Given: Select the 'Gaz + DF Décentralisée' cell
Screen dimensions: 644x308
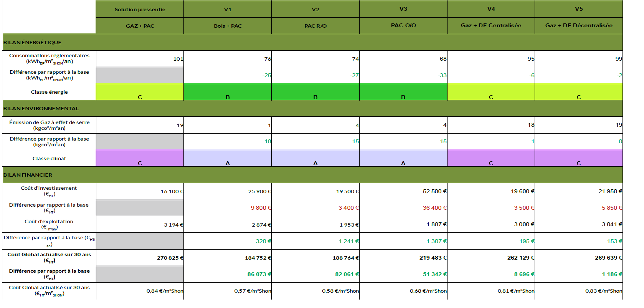Looking at the screenshot, I should (x=579, y=26).
